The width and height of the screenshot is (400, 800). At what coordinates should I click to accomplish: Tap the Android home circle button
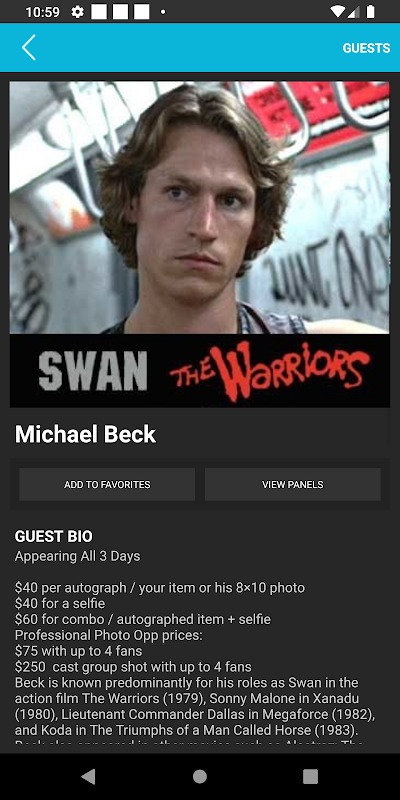pos(200,777)
